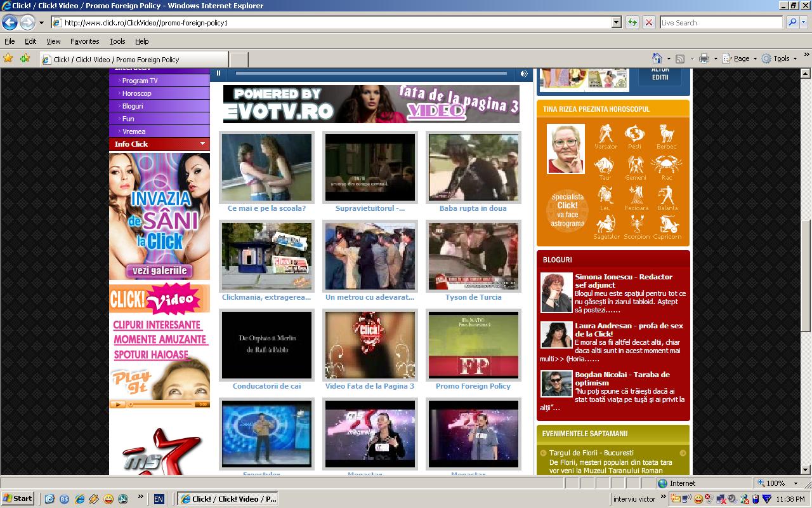
Task: Toggle video sound with the speaker icon
Action: [x=524, y=74]
